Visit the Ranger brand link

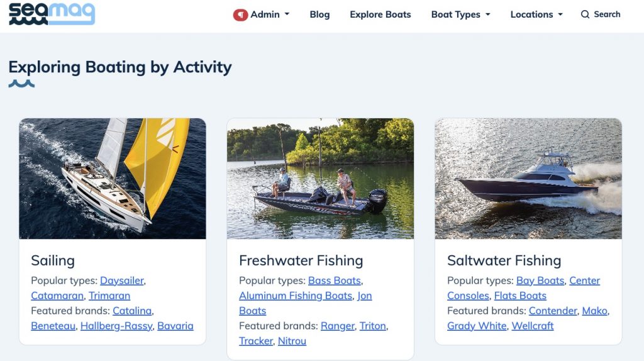tap(337, 326)
